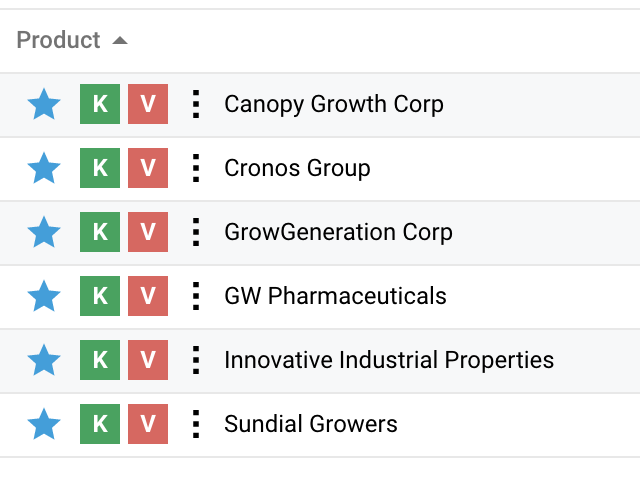The height and width of the screenshot is (480, 640).
Task: Toggle the favorite star for Sundial Growers
Action: point(44,424)
